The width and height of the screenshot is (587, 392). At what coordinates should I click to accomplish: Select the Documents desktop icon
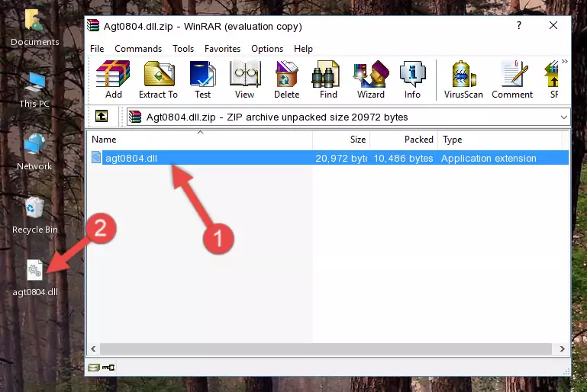[35, 28]
